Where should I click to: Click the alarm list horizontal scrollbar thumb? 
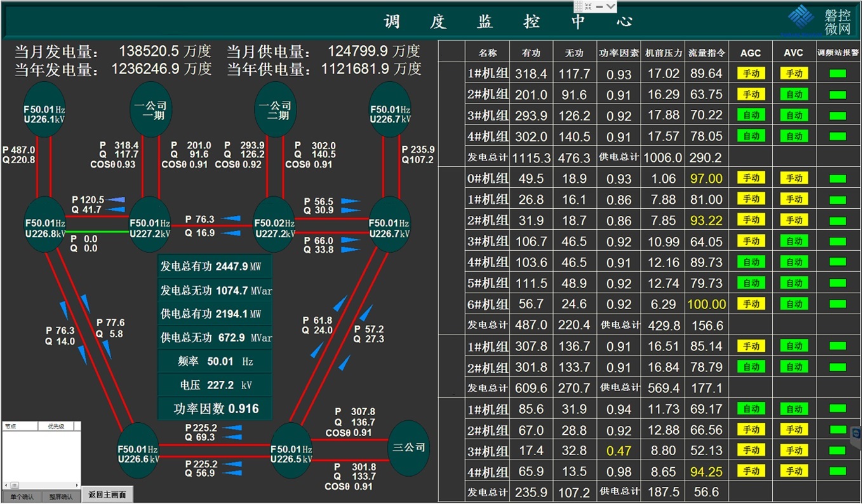15,486
